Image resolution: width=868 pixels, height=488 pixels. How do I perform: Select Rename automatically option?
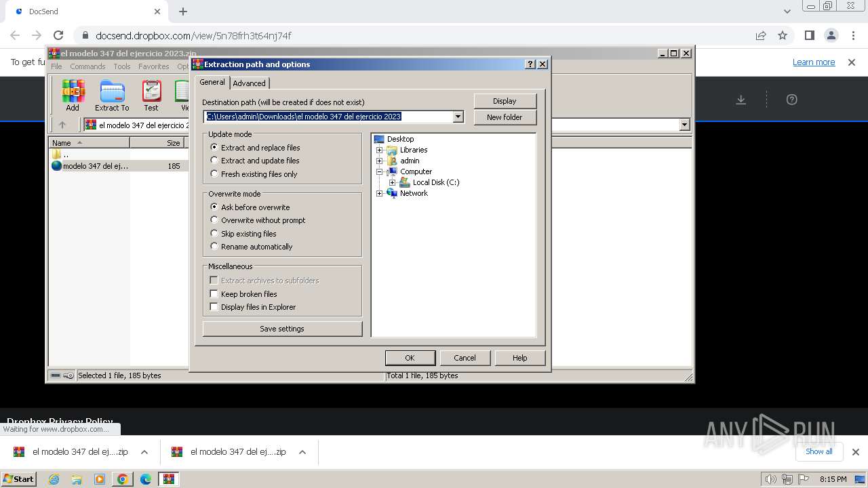214,247
